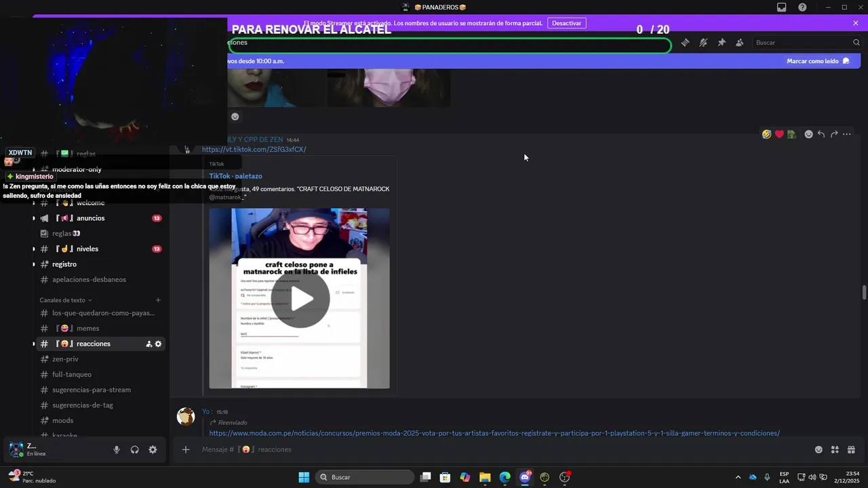This screenshot has height=488, width=868.
Task: Open the anuncios channel
Action: (x=90, y=218)
